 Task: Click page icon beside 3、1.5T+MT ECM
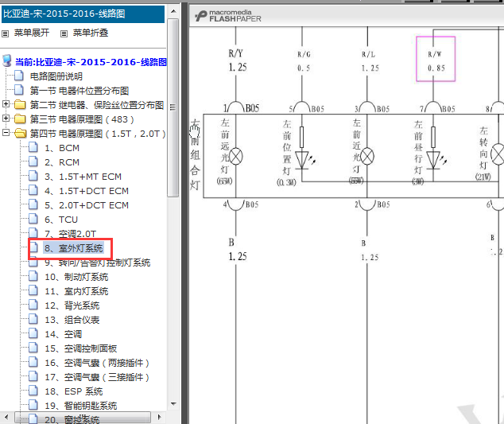[33, 176]
